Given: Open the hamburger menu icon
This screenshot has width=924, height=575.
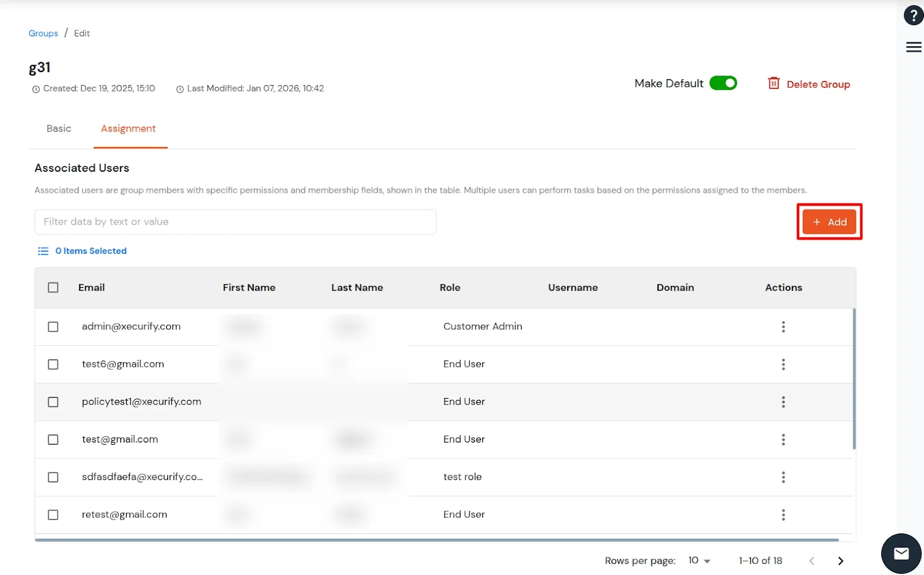Looking at the screenshot, I should pos(913,47).
